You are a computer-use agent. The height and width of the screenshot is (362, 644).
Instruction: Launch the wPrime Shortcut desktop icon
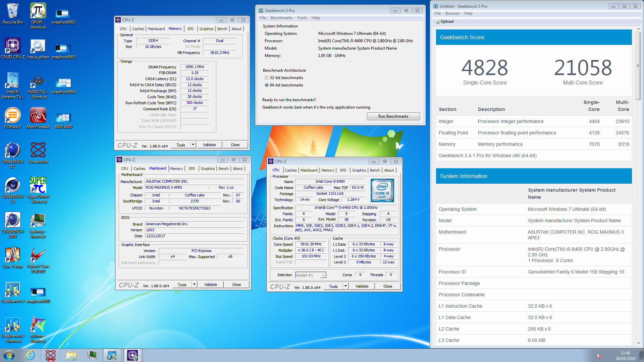click(x=38, y=330)
